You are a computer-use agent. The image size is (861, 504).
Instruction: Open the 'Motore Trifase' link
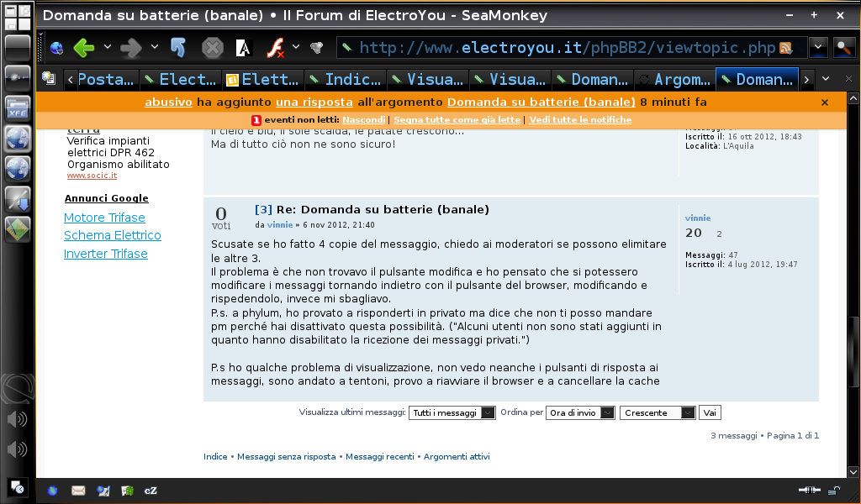[103, 218]
